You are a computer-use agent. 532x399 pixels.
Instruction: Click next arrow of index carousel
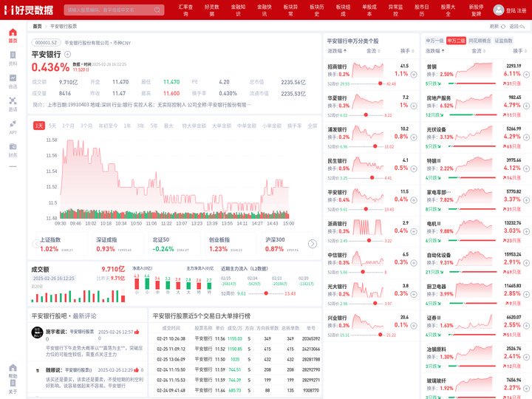[312, 244]
